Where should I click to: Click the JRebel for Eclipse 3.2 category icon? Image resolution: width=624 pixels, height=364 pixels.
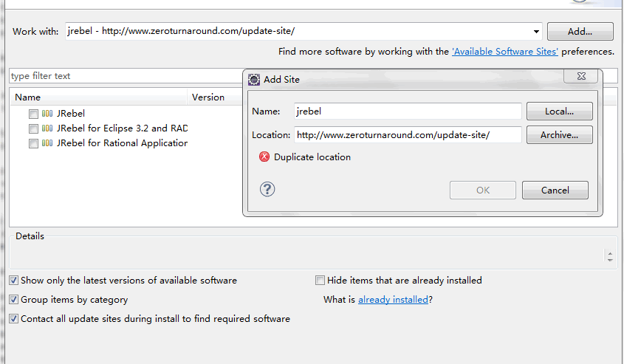pyautogui.click(x=47, y=128)
